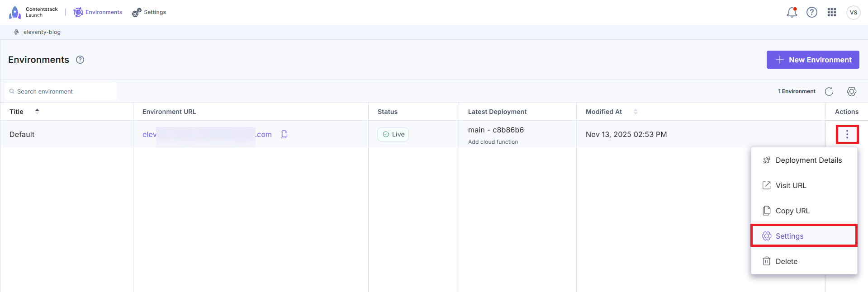Sort environments by Title column
The image size is (868, 292).
point(37,111)
